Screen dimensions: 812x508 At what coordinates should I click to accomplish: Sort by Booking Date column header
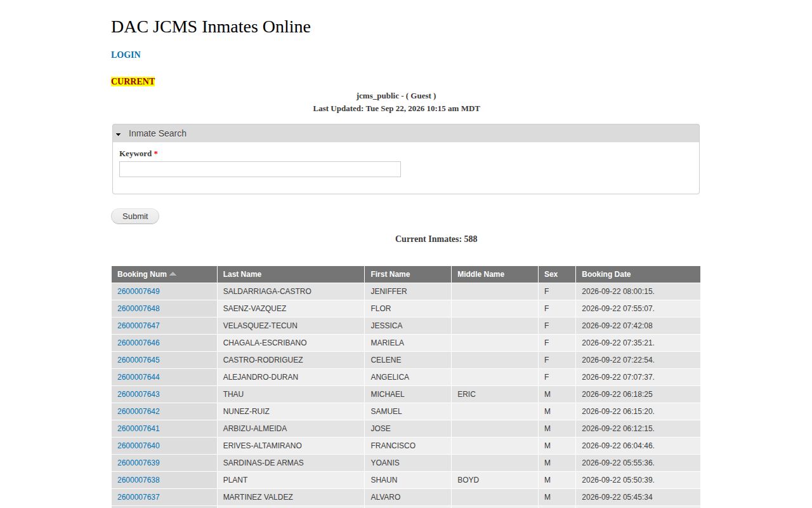(x=606, y=274)
